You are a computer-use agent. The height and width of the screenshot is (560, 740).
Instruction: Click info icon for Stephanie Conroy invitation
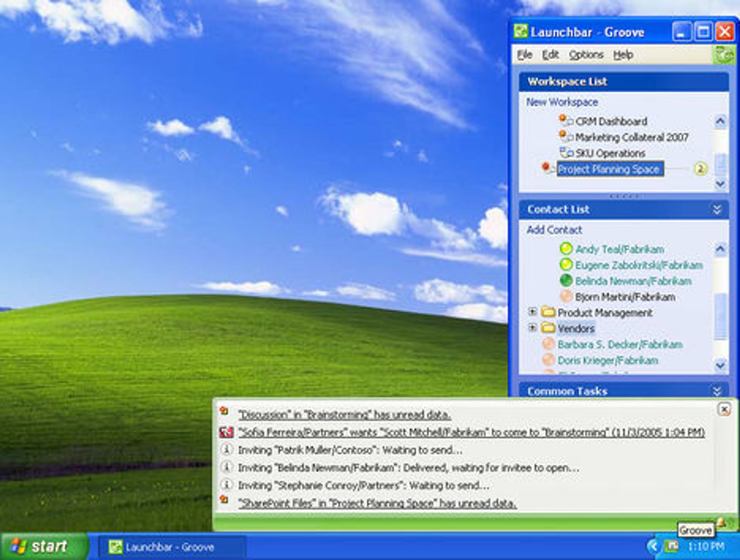(x=226, y=484)
